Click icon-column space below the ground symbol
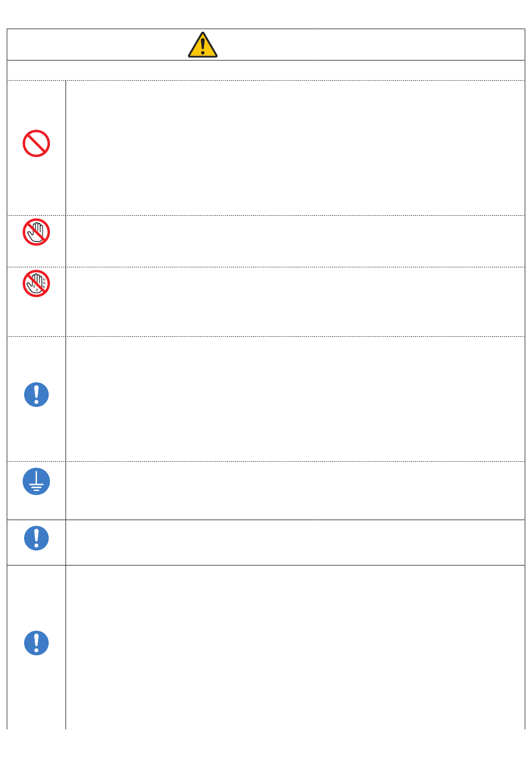Screen dimensions: 532x783 point(36,508)
